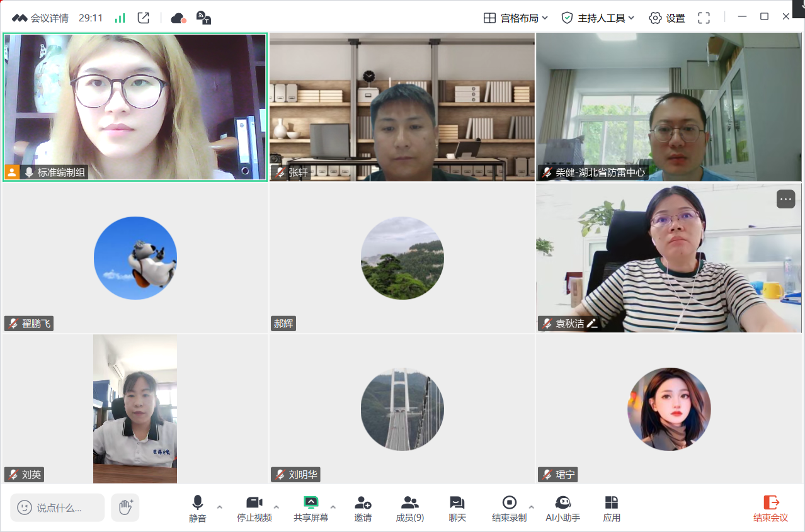Show the 成员(9) participants list
805x532 pixels.
(409, 508)
